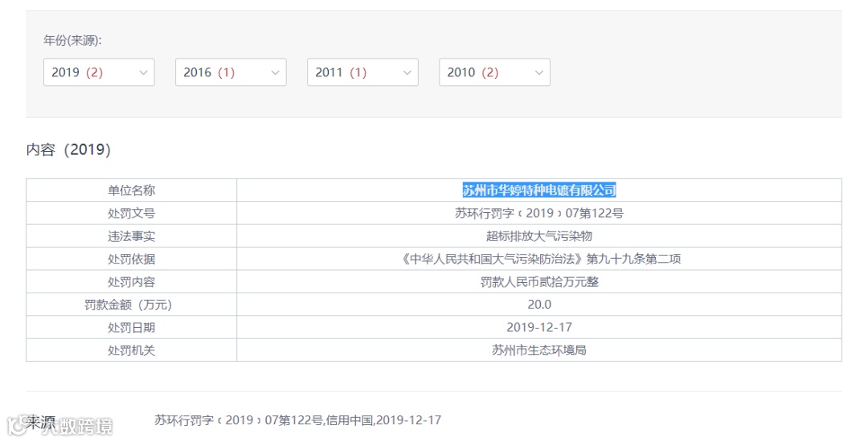
Task: Click the authority 苏州市生态环境局
Action: point(539,350)
